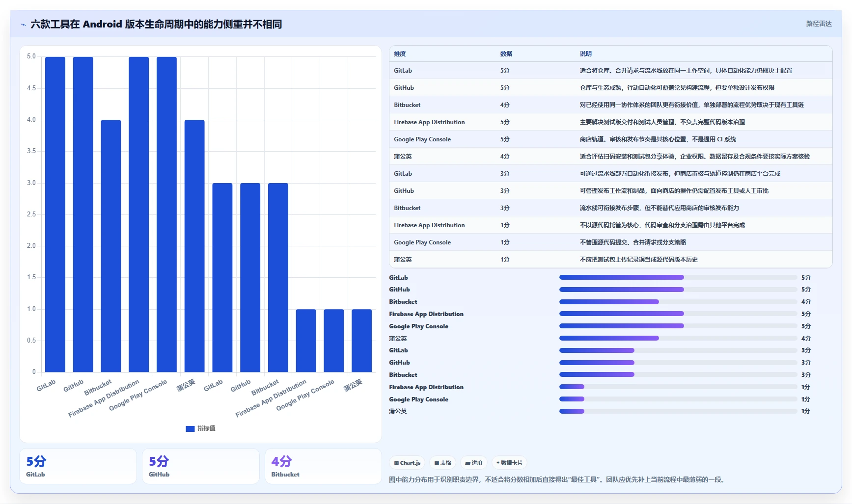Click the first GitLab chart bar reaching 5.0
Screen dimensions: 852x504
point(55,214)
